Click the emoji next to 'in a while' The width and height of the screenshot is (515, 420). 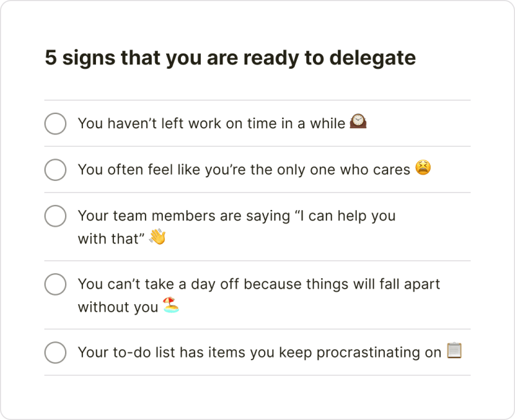coord(357,122)
